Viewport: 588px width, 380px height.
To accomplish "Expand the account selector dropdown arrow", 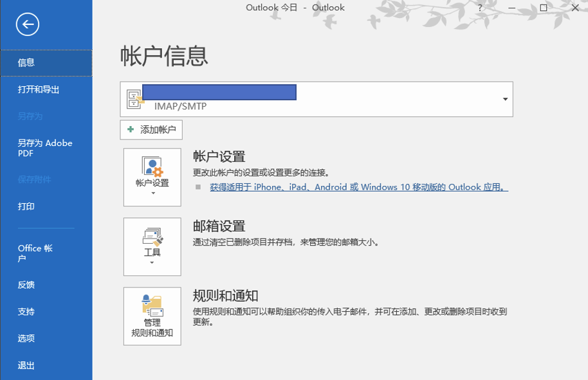I will pos(504,100).
